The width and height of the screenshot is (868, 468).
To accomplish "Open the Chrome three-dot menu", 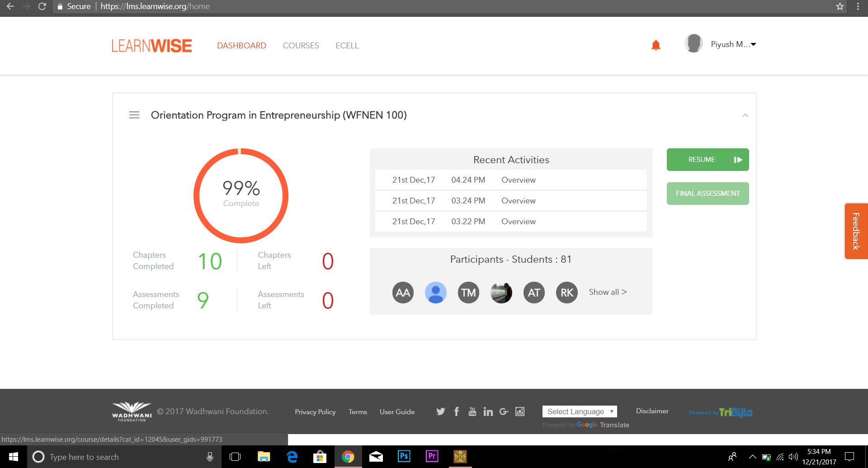I will (858, 6).
